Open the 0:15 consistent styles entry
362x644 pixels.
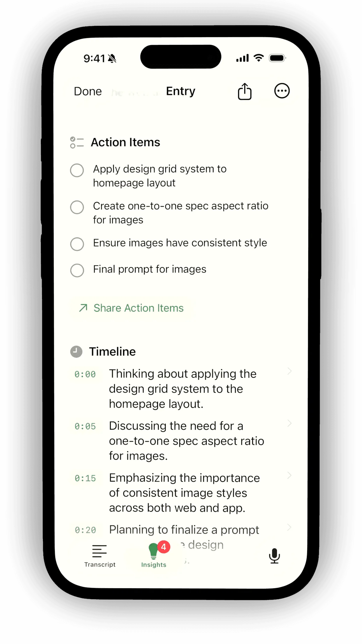pyautogui.click(x=289, y=475)
